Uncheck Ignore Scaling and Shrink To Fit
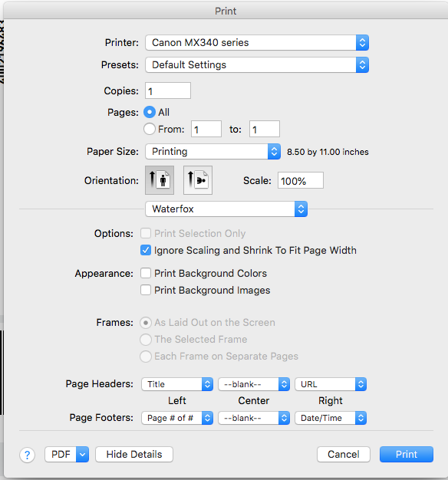This screenshot has height=480, width=448. click(146, 250)
